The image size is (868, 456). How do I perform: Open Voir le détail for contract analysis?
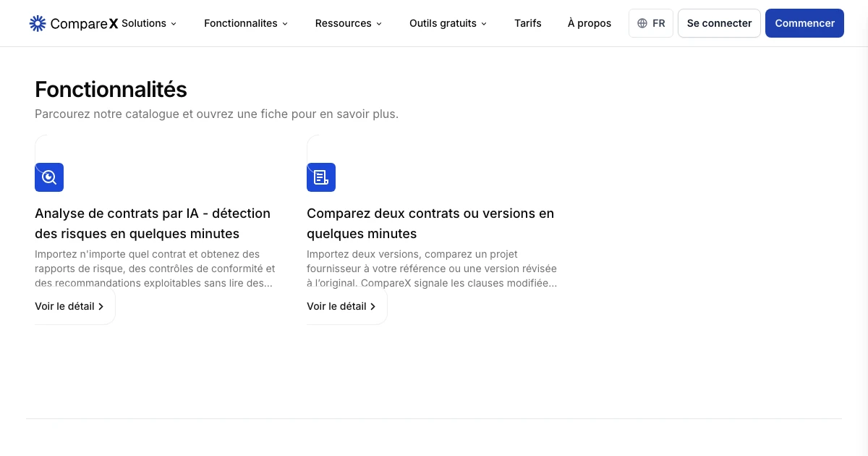(69, 306)
